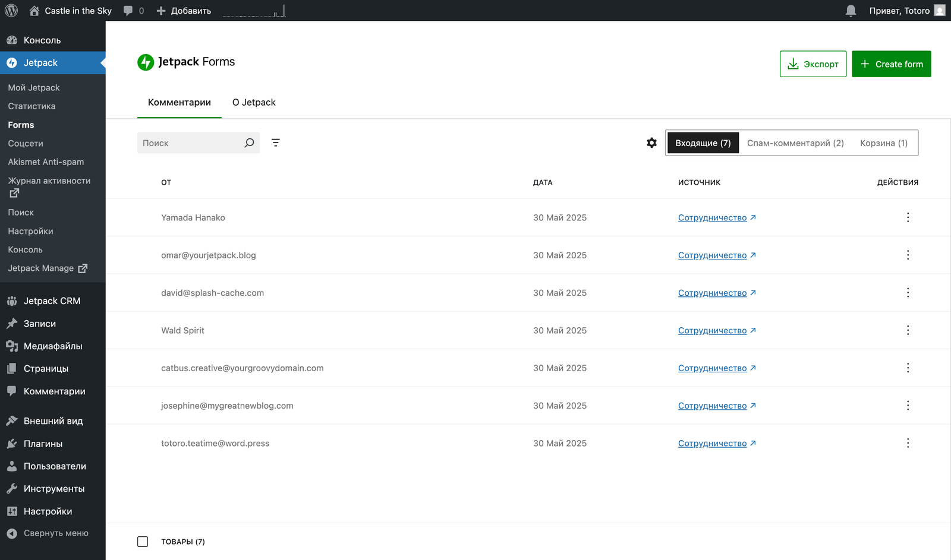This screenshot has height=560, width=951.
Task: Open the filter options icon
Action: 276,143
